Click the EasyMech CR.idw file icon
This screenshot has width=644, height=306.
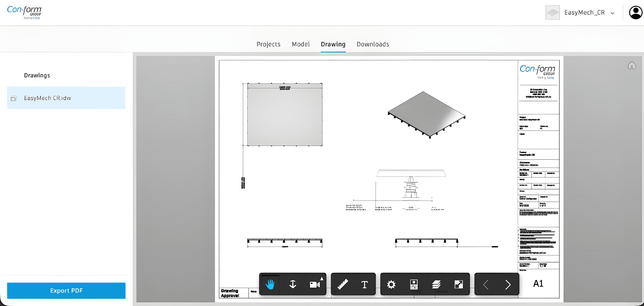tap(14, 98)
